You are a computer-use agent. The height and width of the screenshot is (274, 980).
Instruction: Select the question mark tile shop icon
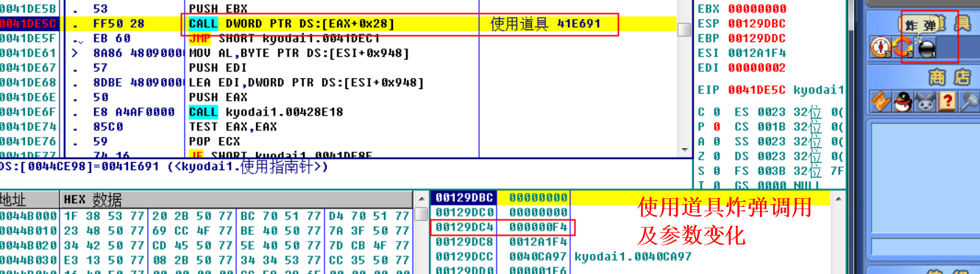coord(947,102)
